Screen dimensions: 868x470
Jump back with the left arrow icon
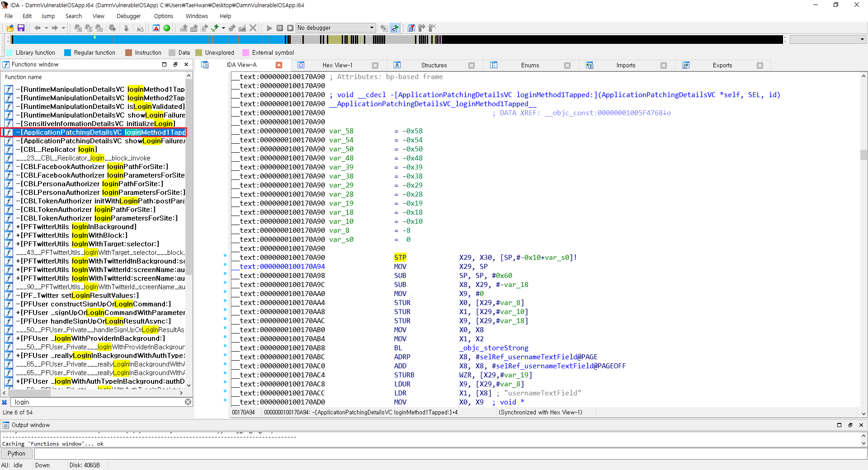click(x=38, y=28)
